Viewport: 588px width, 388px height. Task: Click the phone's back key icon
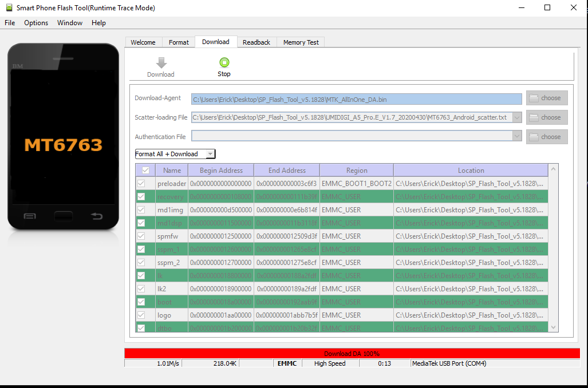pos(97,216)
